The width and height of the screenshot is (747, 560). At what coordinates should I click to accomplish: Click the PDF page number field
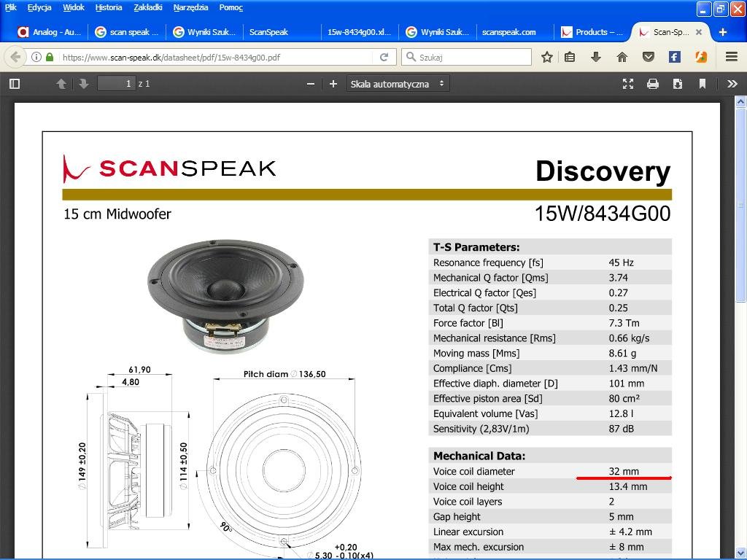tap(116, 84)
